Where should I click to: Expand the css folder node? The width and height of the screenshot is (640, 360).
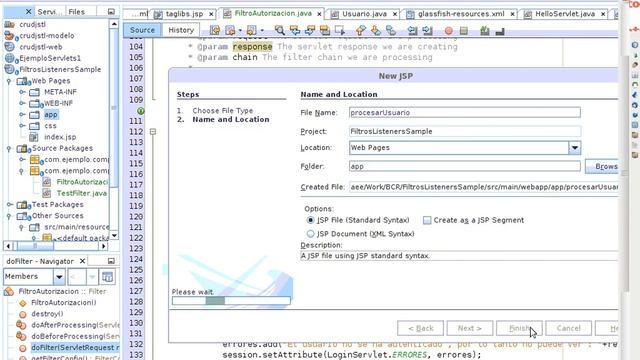tap(22, 126)
